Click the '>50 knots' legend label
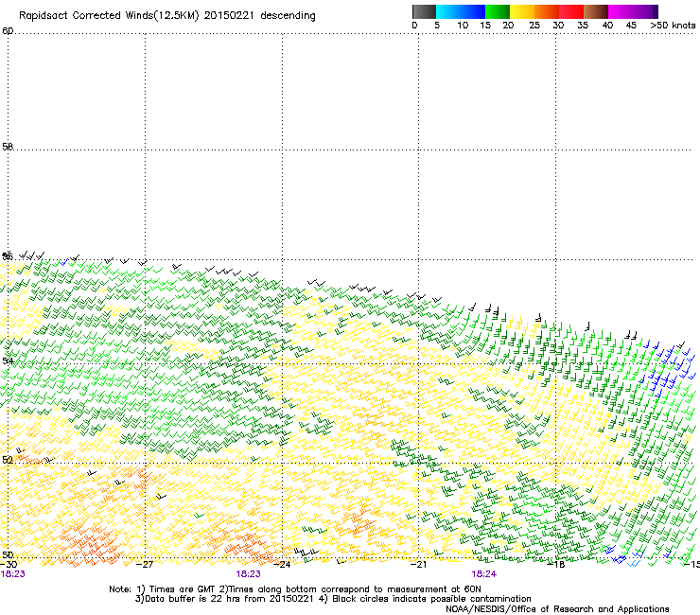Image resolution: width=700 pixels, height=615 pixels. tap(673, 26)
